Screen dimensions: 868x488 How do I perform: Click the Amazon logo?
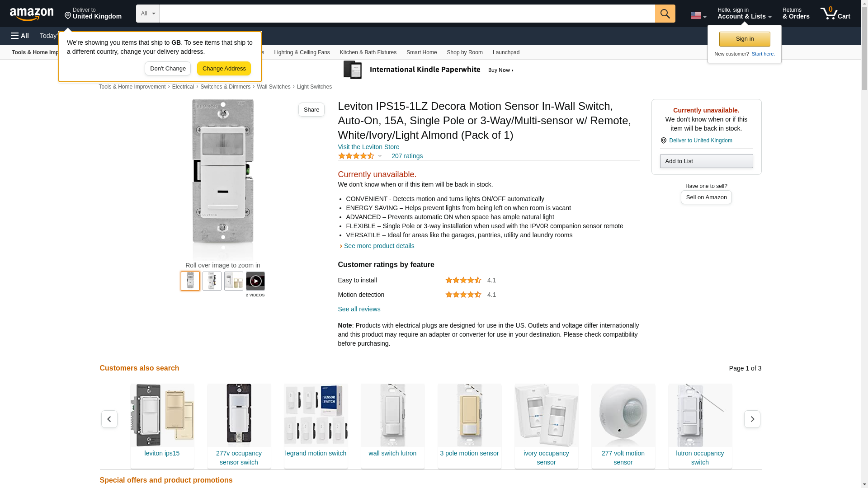[32, 14]
